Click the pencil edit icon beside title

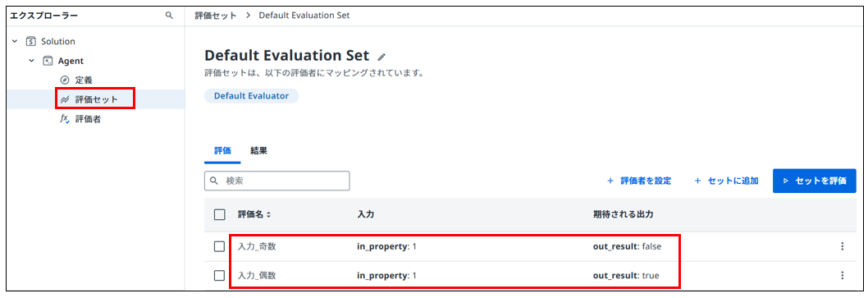(381, 57)
